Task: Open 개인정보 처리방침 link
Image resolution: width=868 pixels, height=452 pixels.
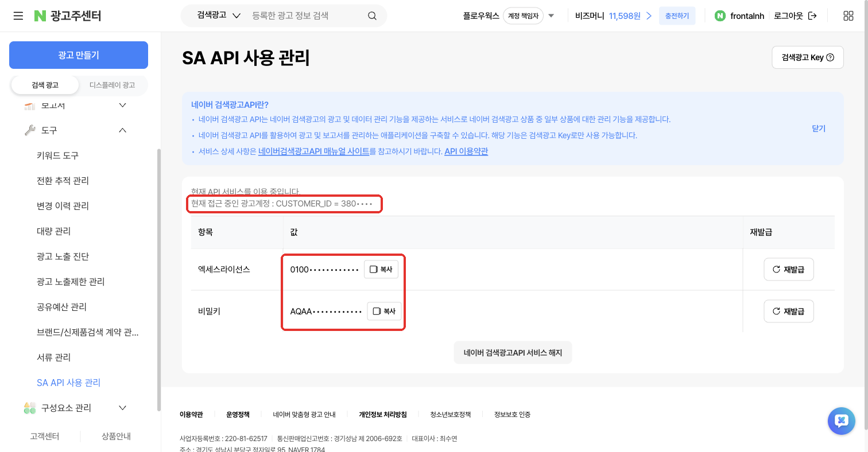Action: pyautogui.click(x=383, y=414)
